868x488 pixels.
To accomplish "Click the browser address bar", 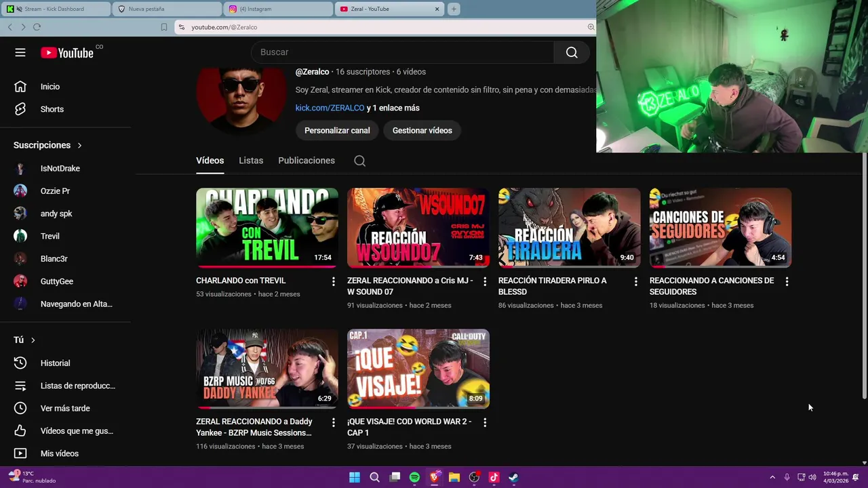I will pyautogui.click(x=385, y=27).
